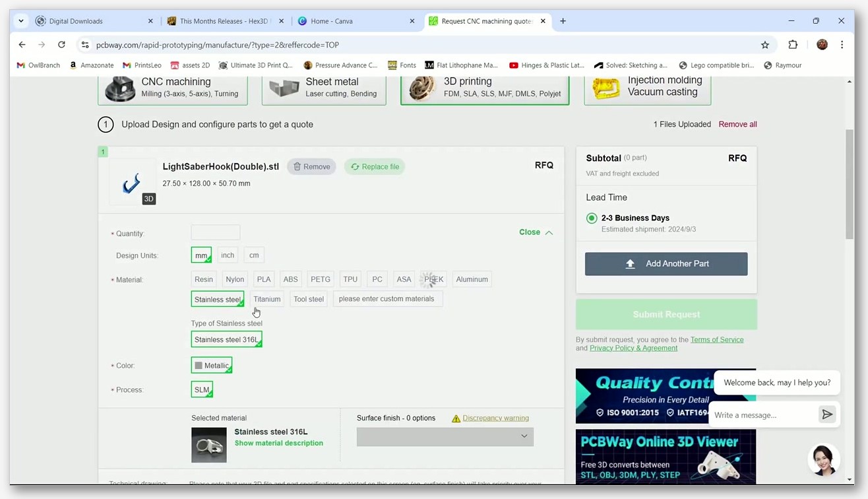Screen dimensions: 868x499
Task: Choose PC material
Action: click(377, 279)
